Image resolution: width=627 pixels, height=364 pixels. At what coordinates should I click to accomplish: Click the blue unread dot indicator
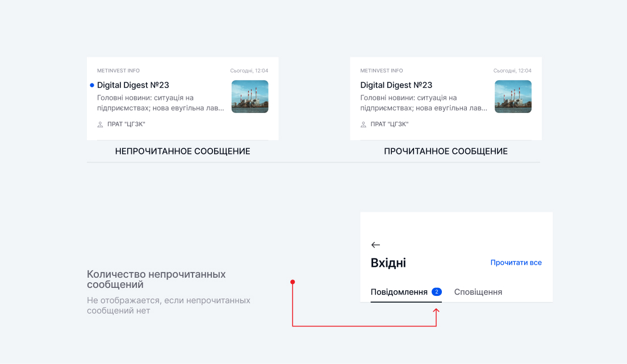pyautogui.click(x=92, y=85)
